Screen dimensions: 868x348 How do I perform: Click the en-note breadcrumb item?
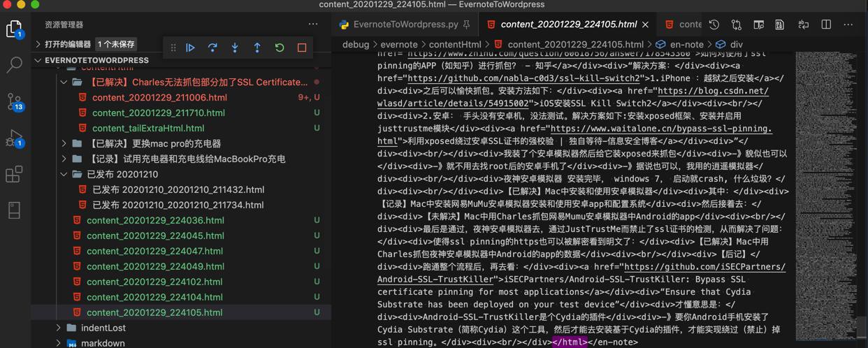(x=686, y=44)
